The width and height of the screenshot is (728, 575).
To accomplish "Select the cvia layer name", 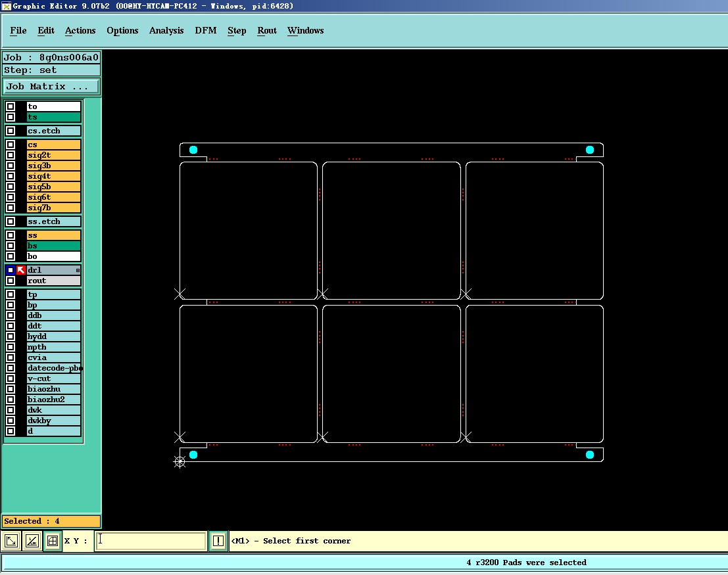I will click(x=53, y=357).
